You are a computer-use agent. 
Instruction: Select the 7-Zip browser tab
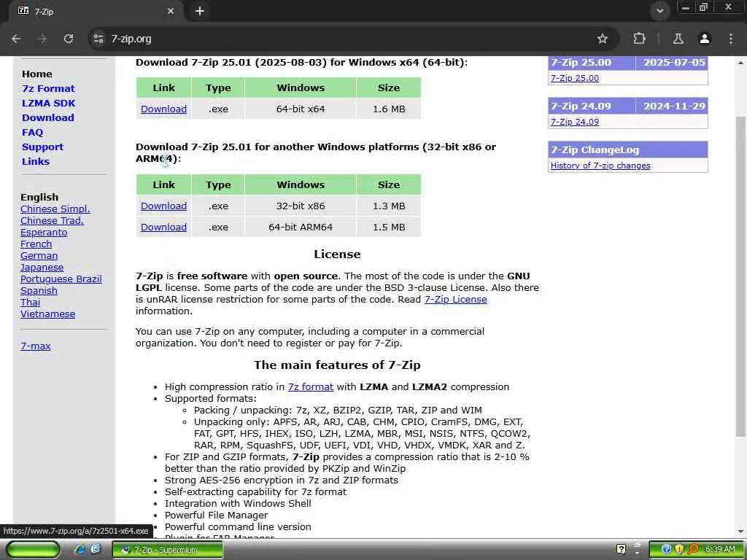tap(96, 11)
